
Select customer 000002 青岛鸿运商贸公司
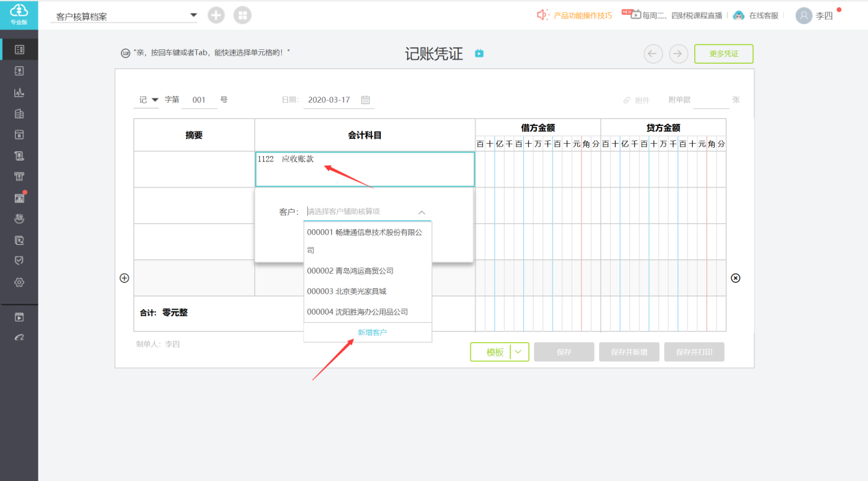coord(350,271)
